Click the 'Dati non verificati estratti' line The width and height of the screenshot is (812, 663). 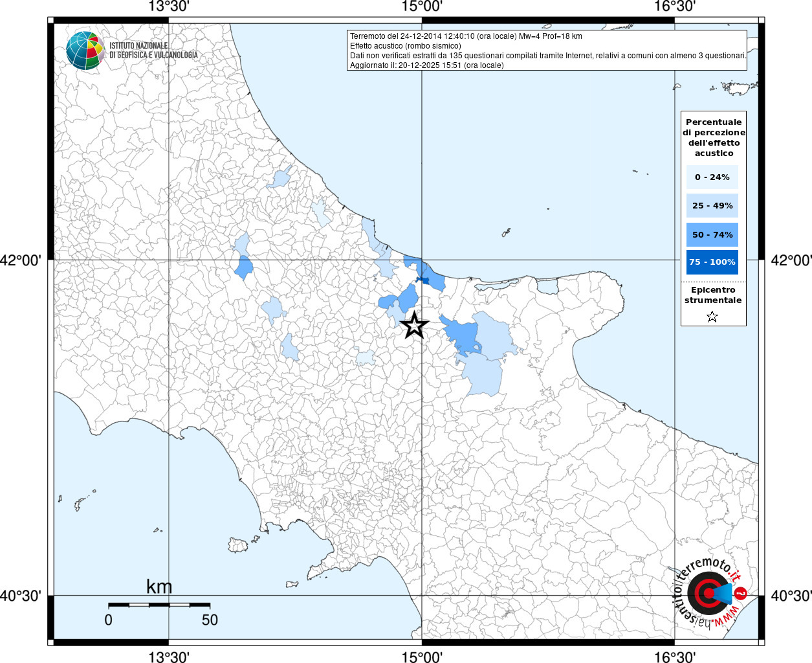pos(548,56)
